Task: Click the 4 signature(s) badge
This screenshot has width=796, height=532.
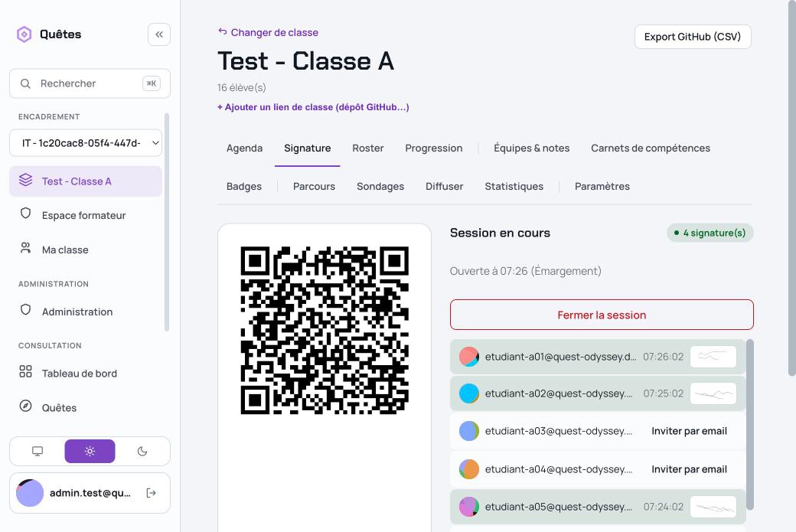Action: tap(710, 233)
